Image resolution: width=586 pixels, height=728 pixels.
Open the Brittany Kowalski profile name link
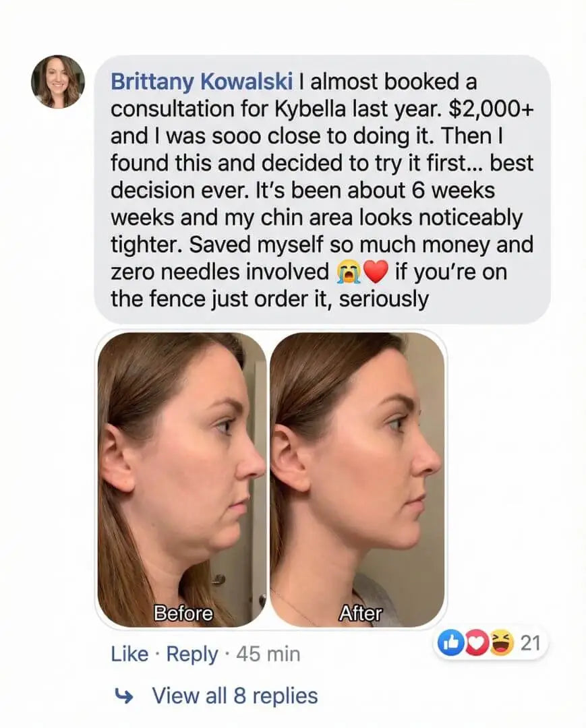[202, 82]
